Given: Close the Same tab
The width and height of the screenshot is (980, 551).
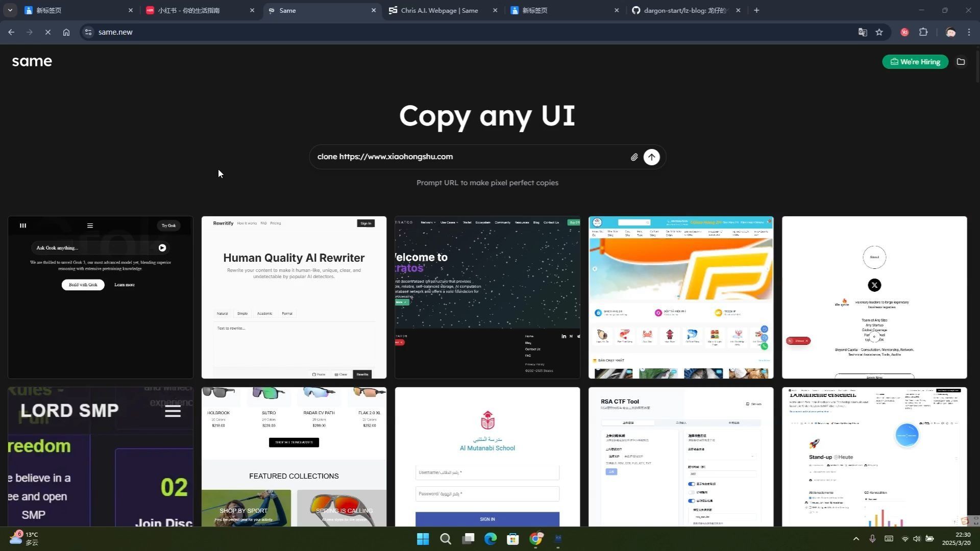Looking at the screenshot, I should (x=374, y=10).
